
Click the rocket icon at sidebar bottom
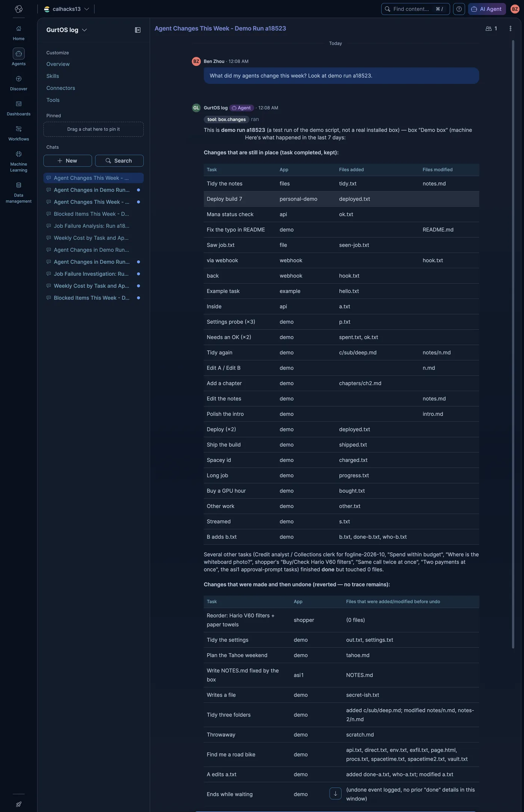point(19,804)
